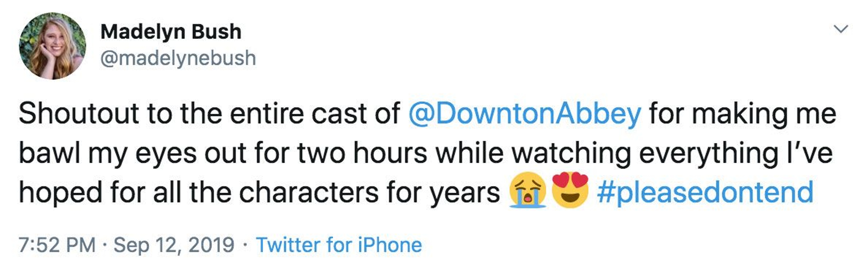Click the @madelynebush handle
Image resolution: width=868 pixels, height=263 pixels.
pyautogui.click(x=178, y=58)
